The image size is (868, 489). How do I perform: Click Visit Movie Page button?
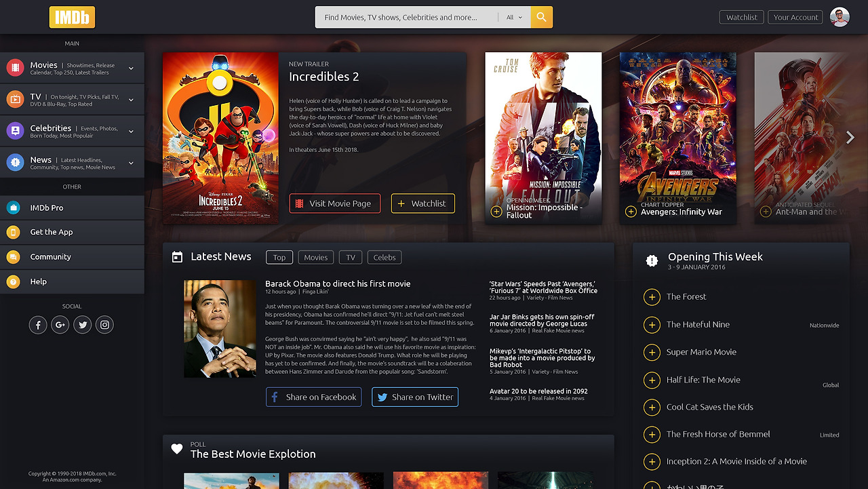[x=335, y=203]
